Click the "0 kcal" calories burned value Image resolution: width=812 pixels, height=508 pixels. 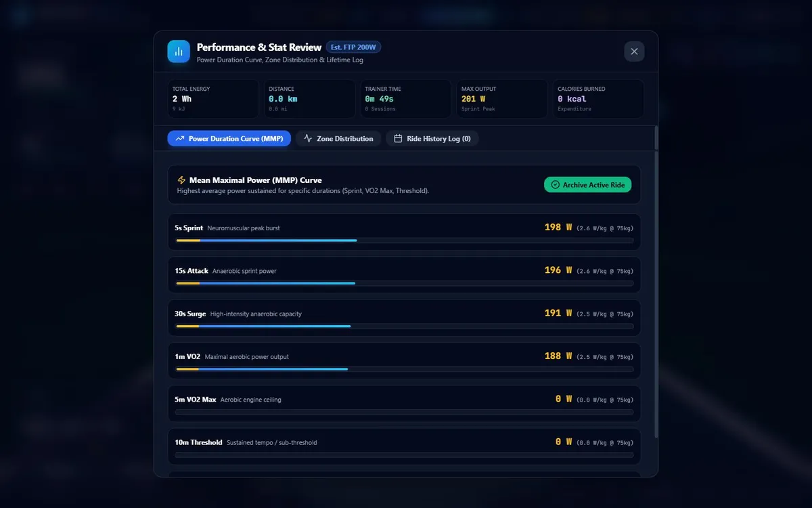click(572, 99)
